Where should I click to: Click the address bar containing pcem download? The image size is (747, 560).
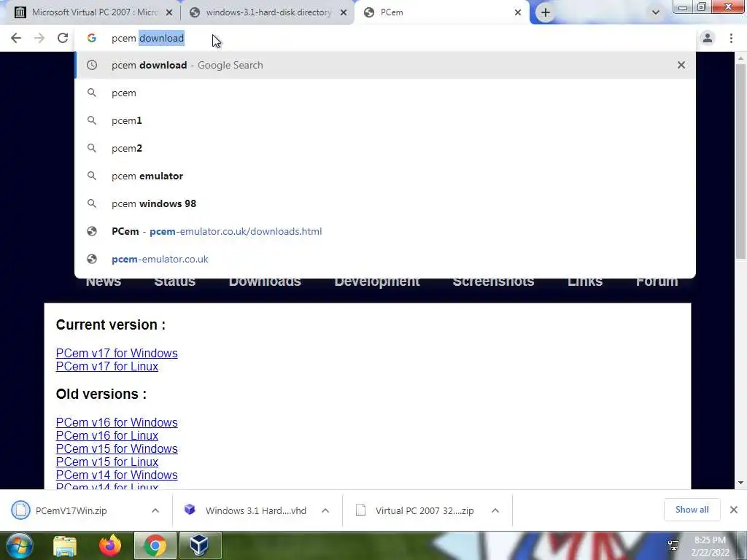tap(385, 38)
